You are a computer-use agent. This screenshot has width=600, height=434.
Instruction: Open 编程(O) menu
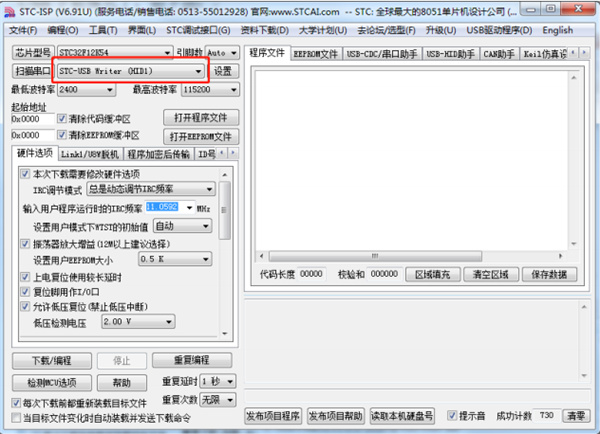click(63, 30)
